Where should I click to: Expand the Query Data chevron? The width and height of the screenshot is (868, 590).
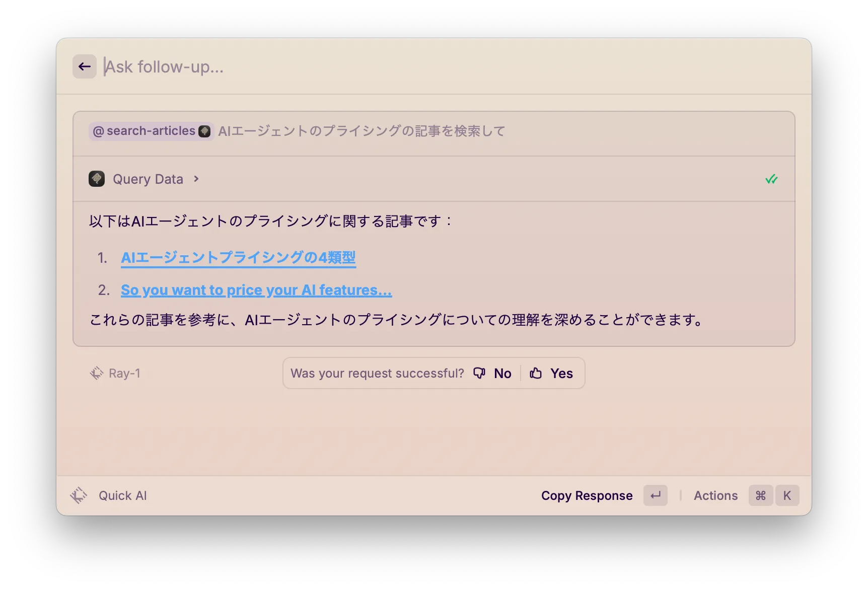coord(196,179)
